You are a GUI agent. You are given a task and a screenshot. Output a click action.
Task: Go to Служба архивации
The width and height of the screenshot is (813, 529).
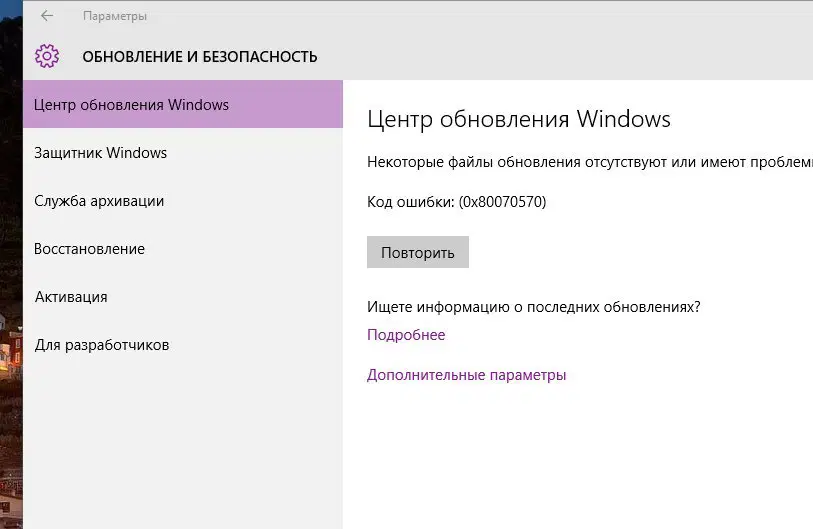99,201
